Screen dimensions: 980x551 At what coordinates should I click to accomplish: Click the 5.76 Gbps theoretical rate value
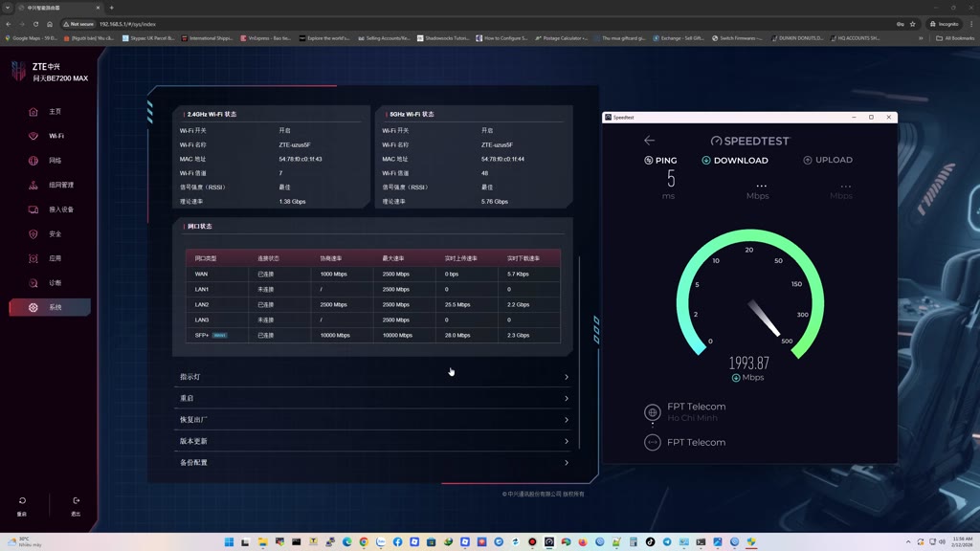click(495, 202)
